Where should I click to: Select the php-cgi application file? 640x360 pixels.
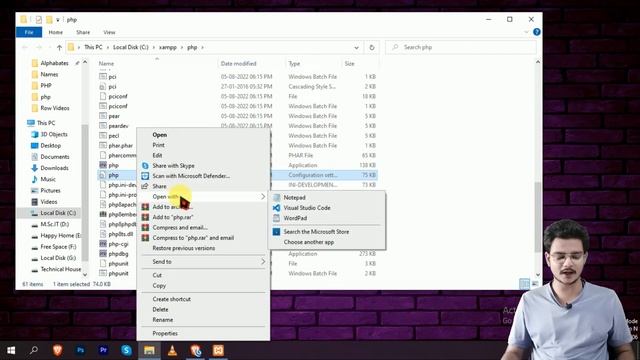[x=118, y=244]
